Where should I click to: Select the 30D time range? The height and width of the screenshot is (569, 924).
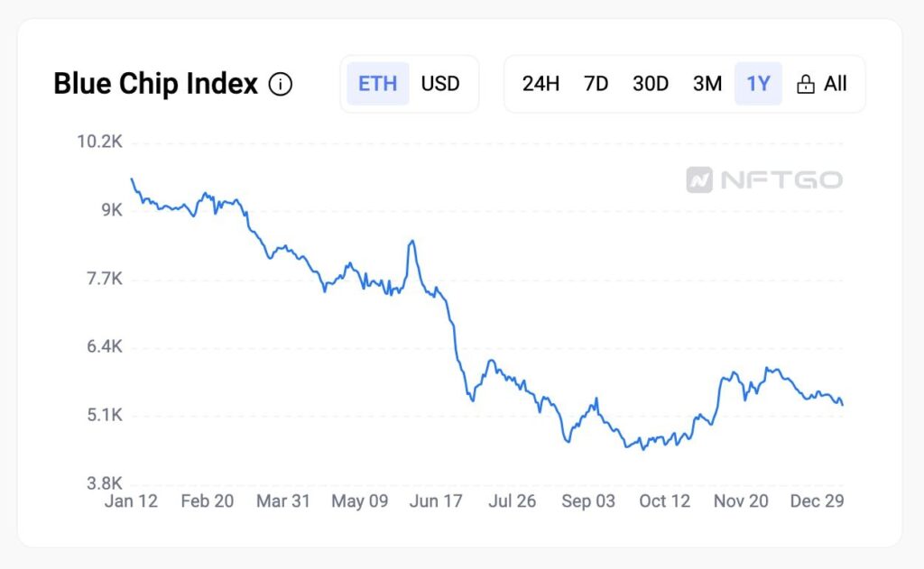tap(650, 84)
